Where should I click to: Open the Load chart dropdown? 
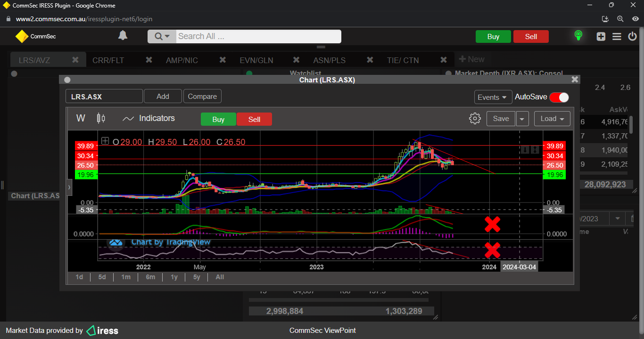click(x=552, y=119)
